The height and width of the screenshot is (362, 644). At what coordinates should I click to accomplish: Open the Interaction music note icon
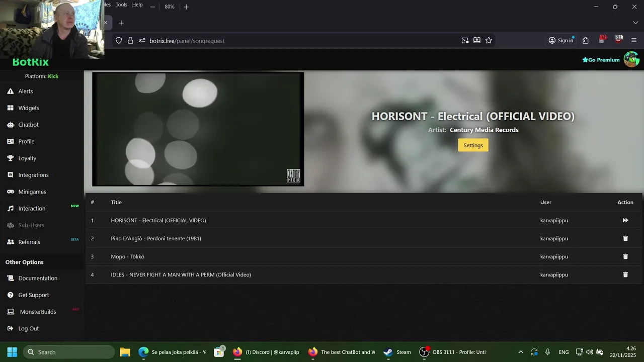point(10,208)
